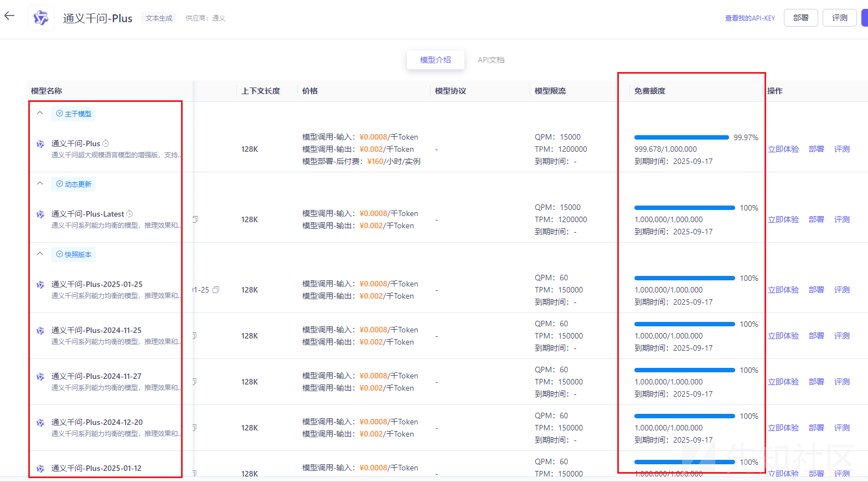Click the Tongyi Qianwen model logo in header
868x482 pixels.
[41, 18]
